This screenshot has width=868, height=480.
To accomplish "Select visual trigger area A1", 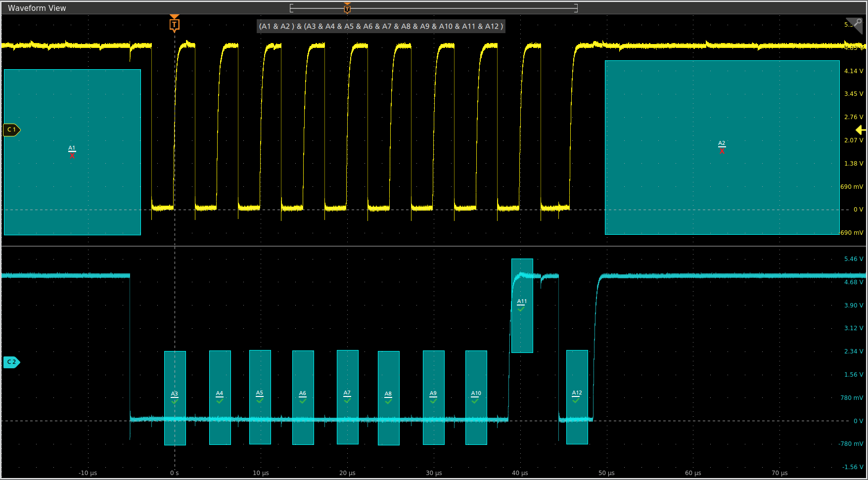I will (x=72, y=152).
